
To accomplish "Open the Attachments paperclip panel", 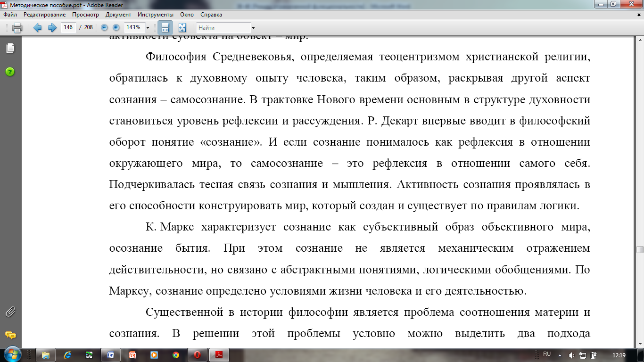I will coord(10,312).
